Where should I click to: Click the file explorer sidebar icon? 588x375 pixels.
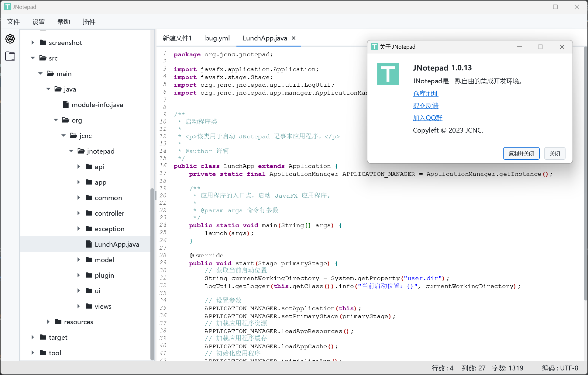10,56
